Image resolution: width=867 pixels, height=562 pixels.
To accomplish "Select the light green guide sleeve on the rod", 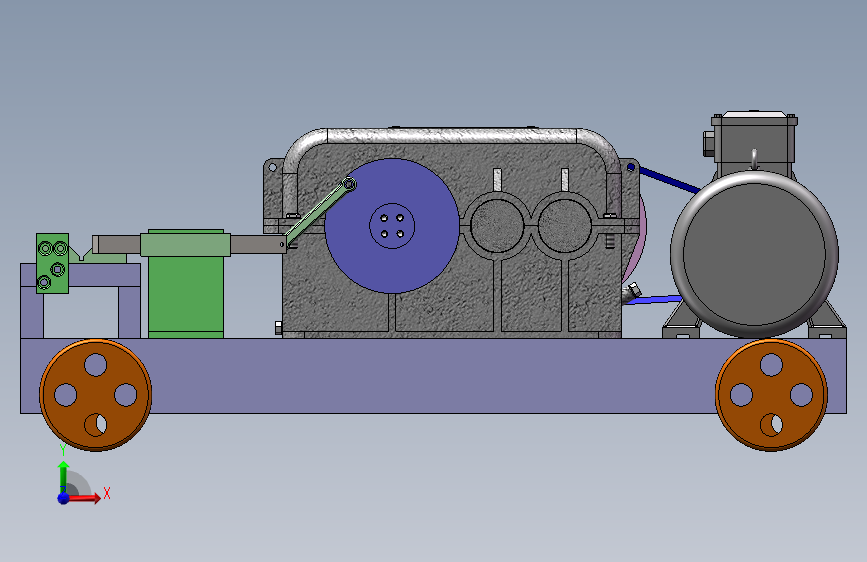I will [x=185, y=244].
